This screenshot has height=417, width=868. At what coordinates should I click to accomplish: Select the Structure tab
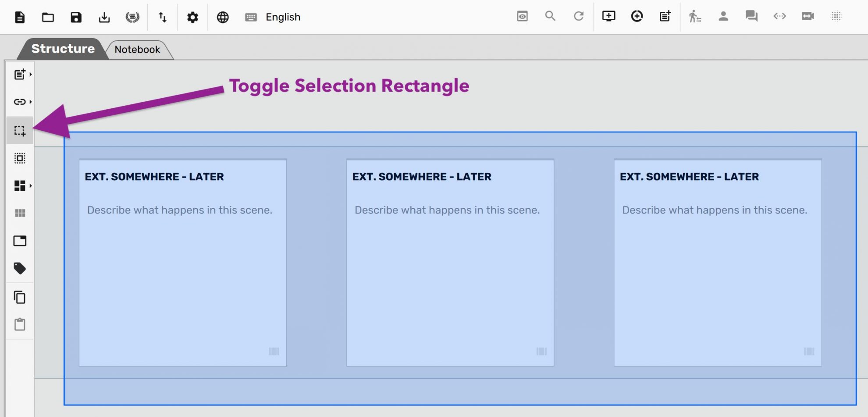[x=63, y=48]
